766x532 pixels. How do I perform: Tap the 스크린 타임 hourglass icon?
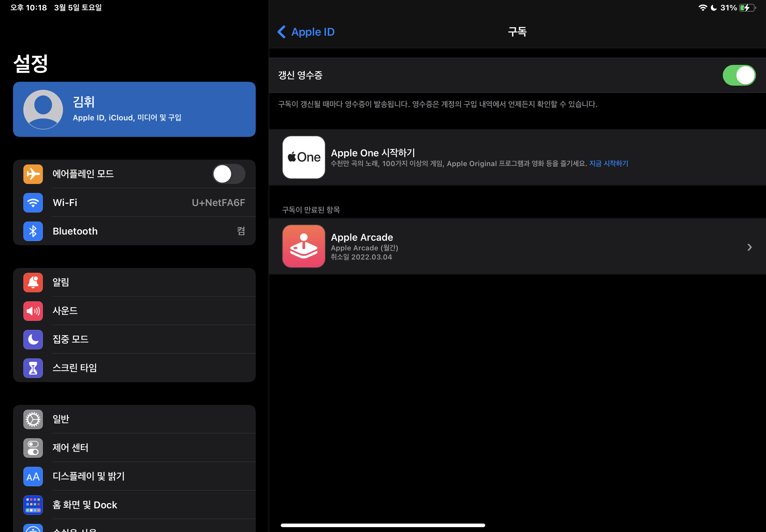33,368
